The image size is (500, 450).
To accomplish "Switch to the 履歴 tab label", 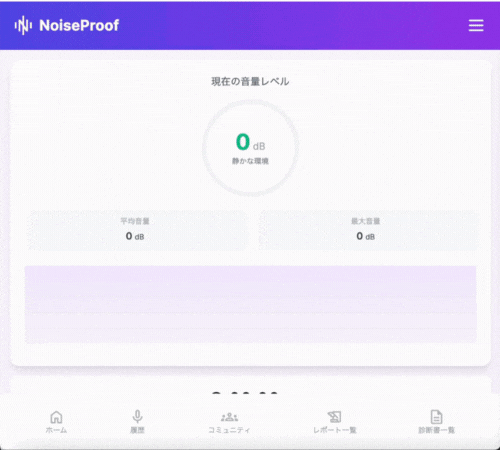I will point(137,430).
